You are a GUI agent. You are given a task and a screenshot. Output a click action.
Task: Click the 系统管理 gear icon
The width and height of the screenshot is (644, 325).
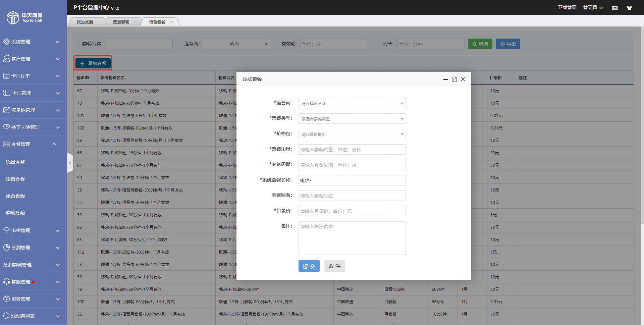pos(6,42)
